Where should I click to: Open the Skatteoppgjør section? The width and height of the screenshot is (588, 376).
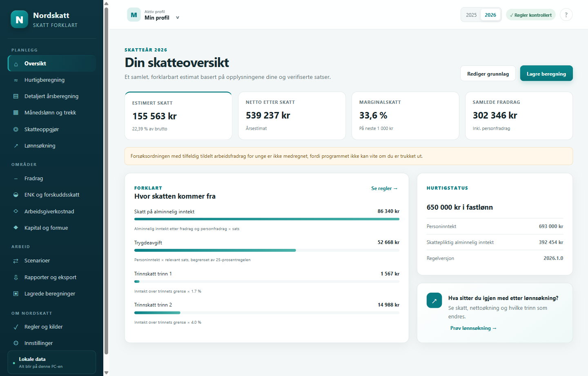(52, 129)
